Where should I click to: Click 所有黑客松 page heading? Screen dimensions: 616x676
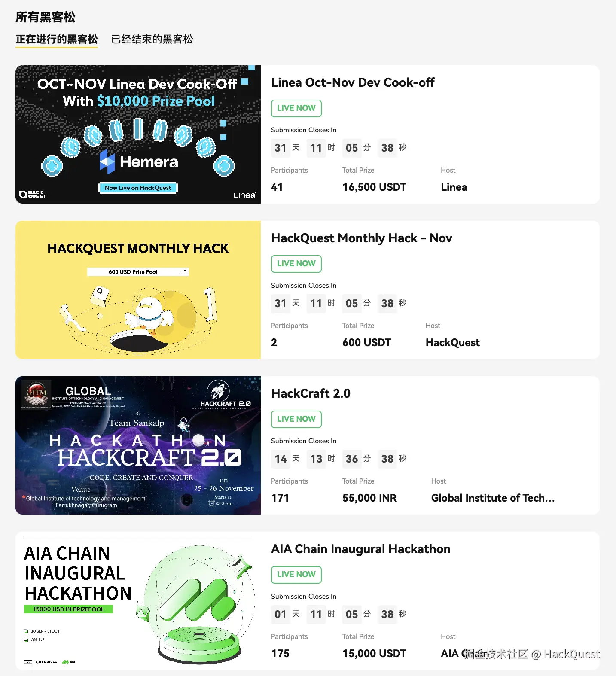click(x=46, y=17)
